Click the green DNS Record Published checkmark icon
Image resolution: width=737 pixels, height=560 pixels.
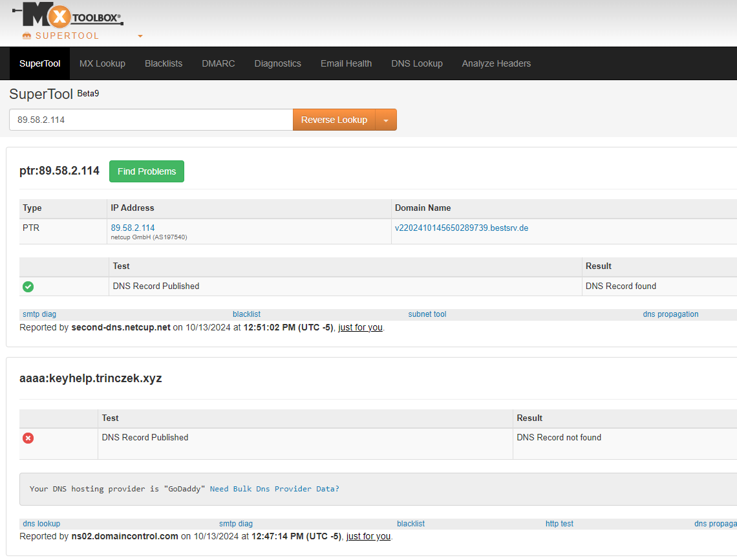28,286
